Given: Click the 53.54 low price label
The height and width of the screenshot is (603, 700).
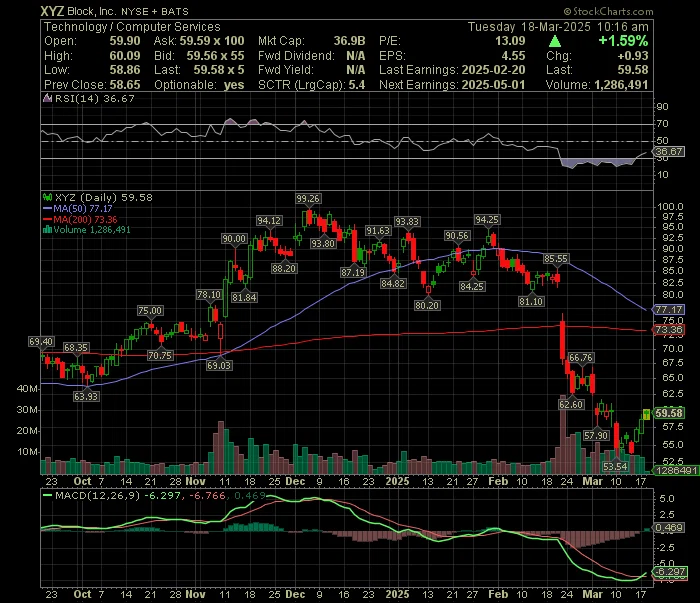Looking at the screenshot, I should point(615,466).
